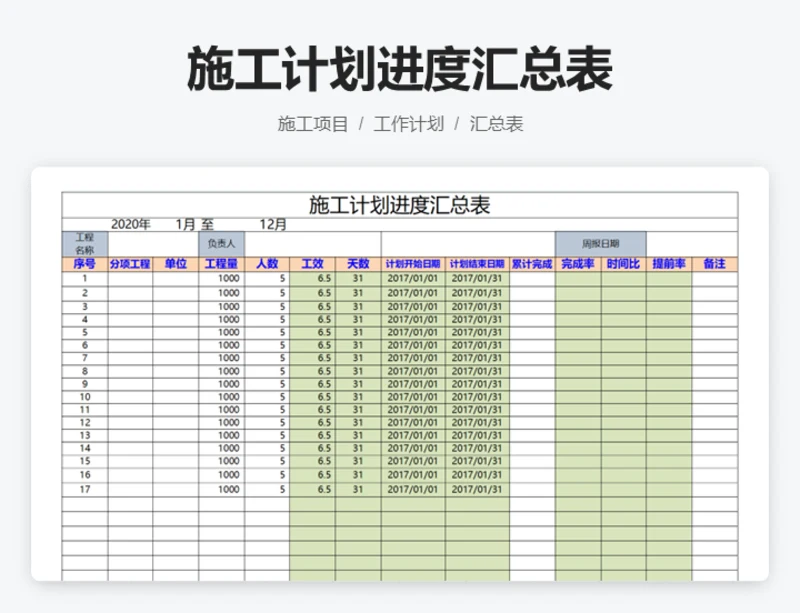This screenshot has width=800, height=613.
Task: Click row number 5 cell
Action: 85,333
